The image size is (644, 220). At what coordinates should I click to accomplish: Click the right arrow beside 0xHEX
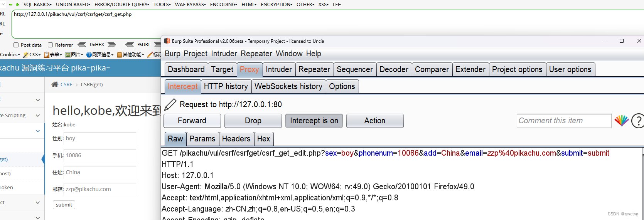coord(112,45)
